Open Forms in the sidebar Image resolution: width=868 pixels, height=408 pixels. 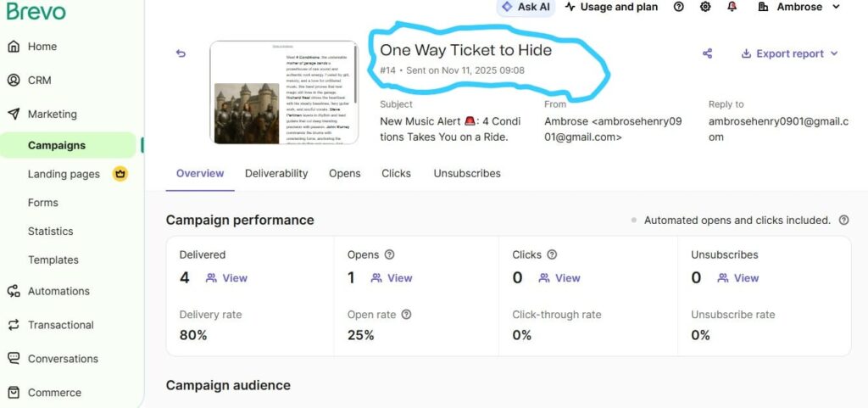pyautogui.click(x=42, y=203)
